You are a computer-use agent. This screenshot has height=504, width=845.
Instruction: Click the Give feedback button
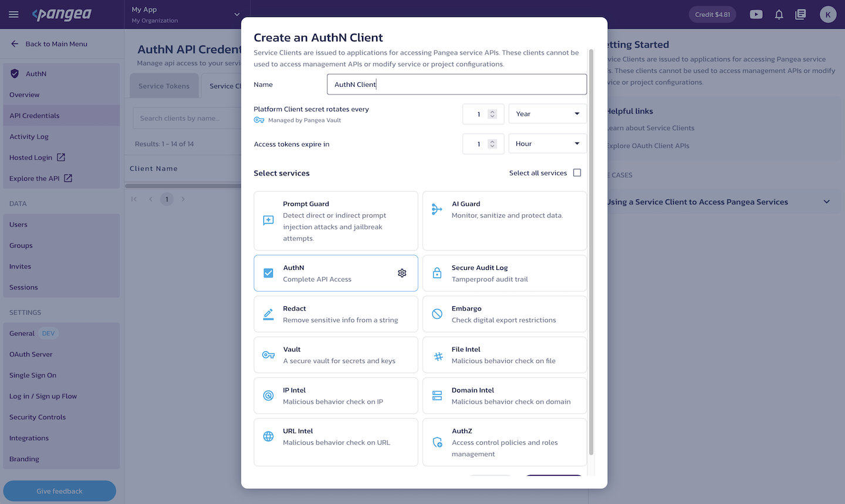(59, 491)
